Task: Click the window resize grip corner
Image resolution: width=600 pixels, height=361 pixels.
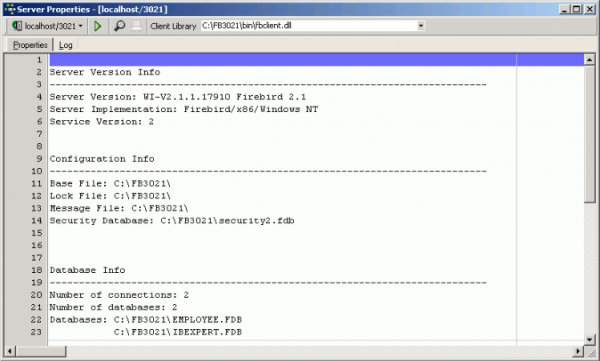Action: tap(591, 352)
